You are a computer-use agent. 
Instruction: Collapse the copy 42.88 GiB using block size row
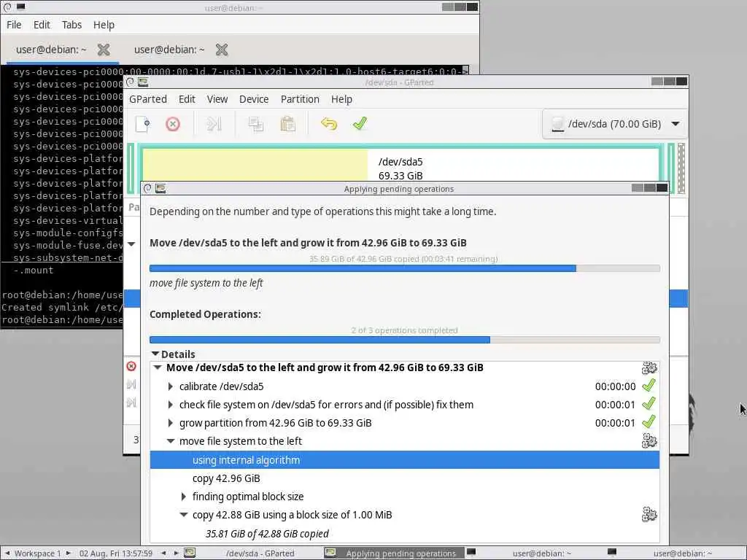coord(183,515)
